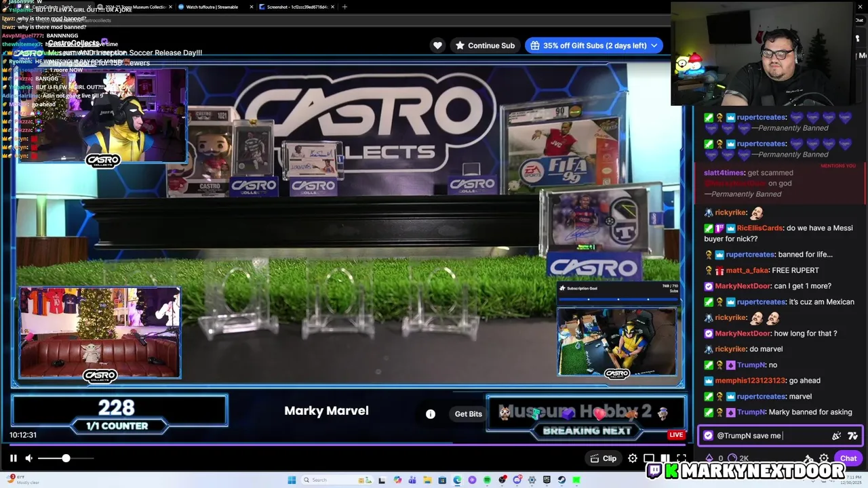Click username memphis123123123 in chat

pos(750,381)
